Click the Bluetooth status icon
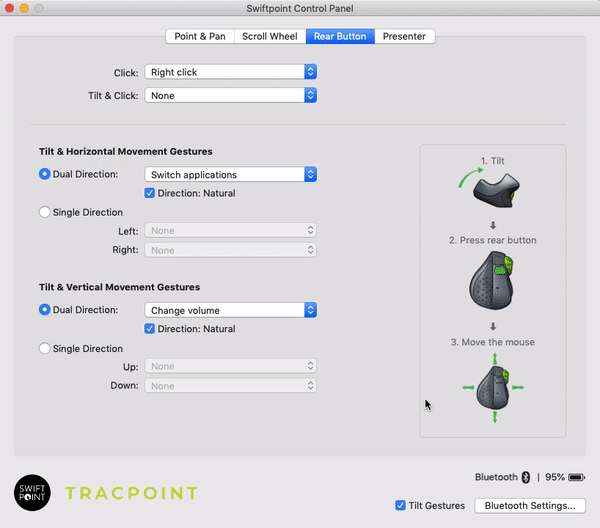The width and height of the screenshot is (600, 528). click(526, 477)
